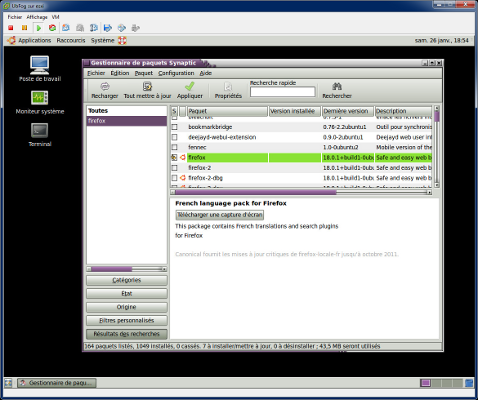The width and height of the screenshot is (478, 400).
Task: Click the globe disc toolbar icon
Action: (x=122, y=28)
